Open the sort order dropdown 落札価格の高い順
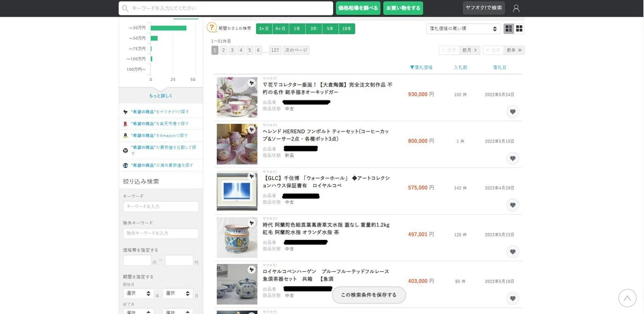Image resolution: width=644 pixels, height=314 pixels. click(463, 28)
